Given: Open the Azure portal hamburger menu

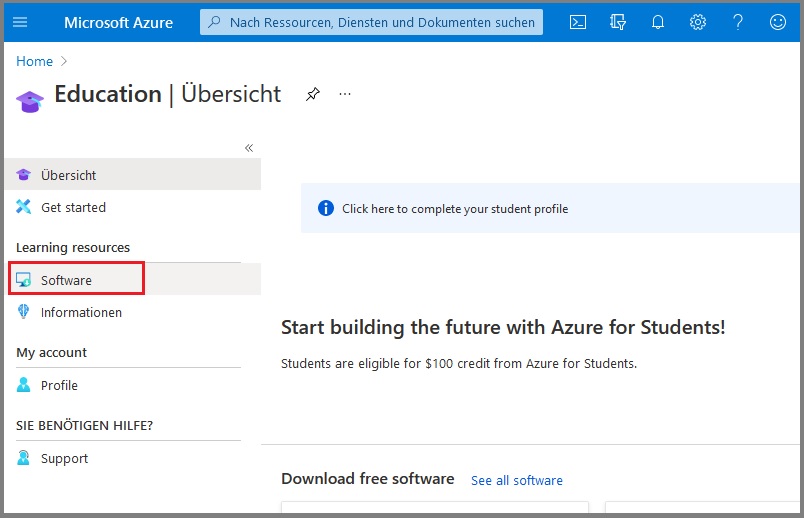Looking at the screenshot, I should click(x=20, y=22).
